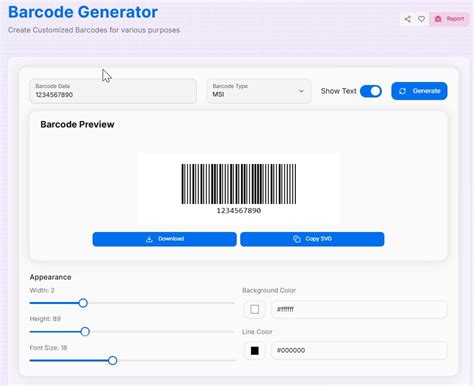Click the download arrow icon
474x386 pixels.
[x=149, y=239]
